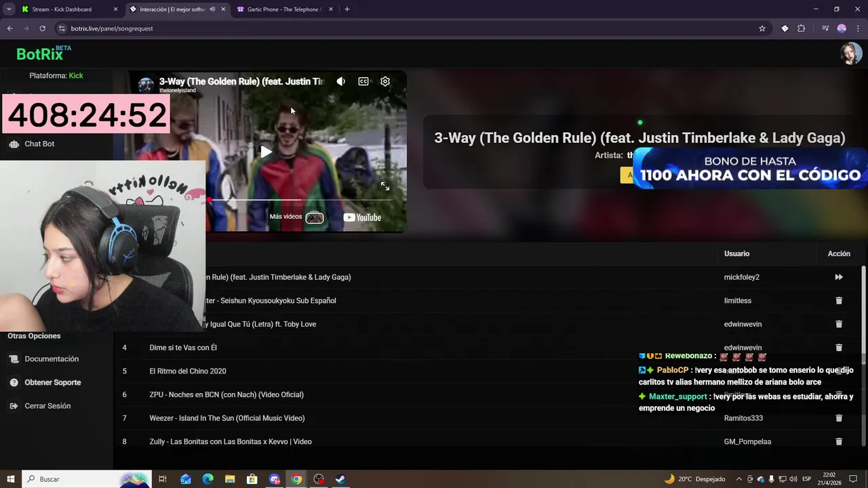
Task: Switch to Stream - Kick Dashboard tab
Action: click(x=68, y=9)
